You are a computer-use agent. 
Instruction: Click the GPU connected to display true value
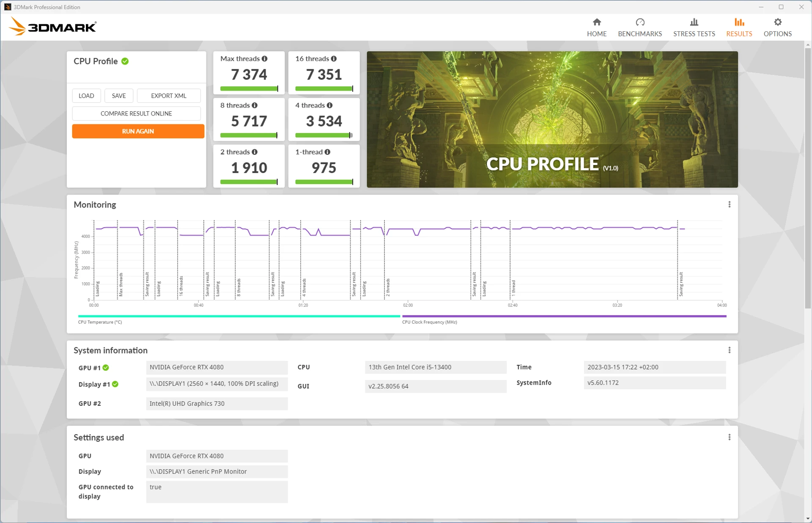click(x=217, y=492)
